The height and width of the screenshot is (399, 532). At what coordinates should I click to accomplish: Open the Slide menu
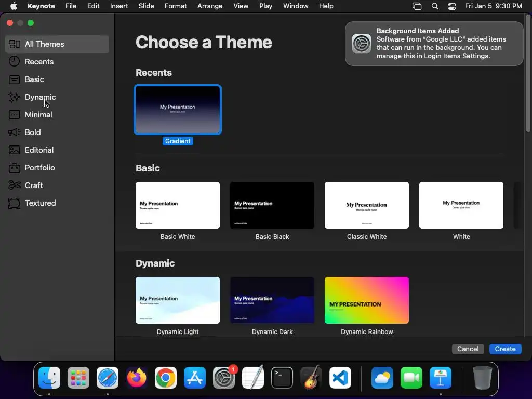click(146, 6)
